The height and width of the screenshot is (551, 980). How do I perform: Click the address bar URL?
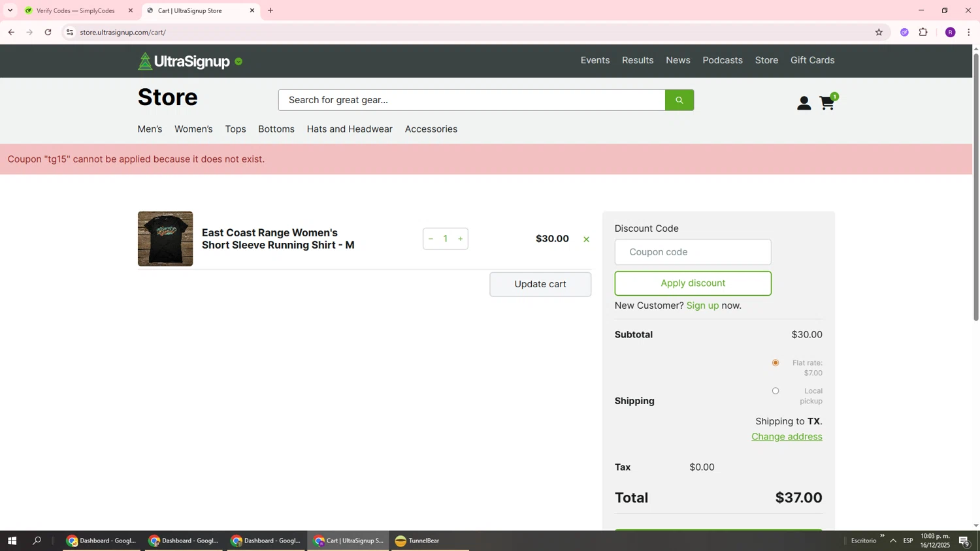tap(123, 32)
